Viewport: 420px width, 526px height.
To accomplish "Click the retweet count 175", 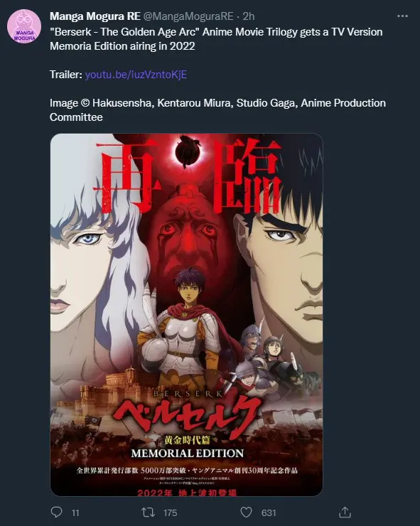I will pos(170,513).
